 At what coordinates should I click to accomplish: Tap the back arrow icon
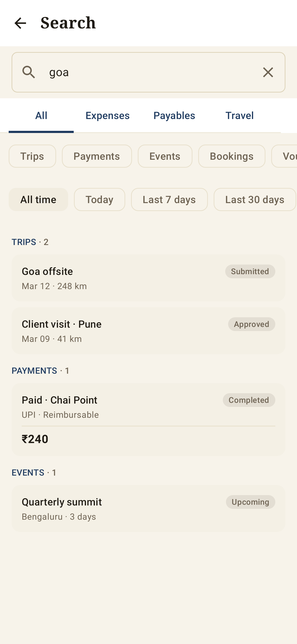pyautogui.click(x=20, y=23)
